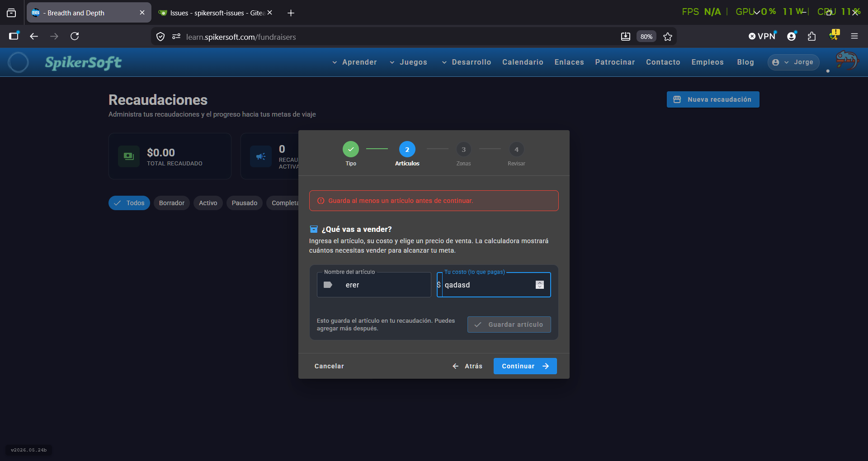Click Nueva recaudación button
Screen dimensions: 868x461
tap(713, 99)
